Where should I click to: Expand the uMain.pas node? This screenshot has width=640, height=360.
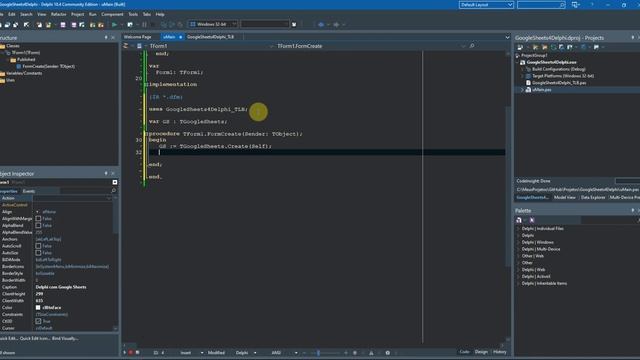click(x=522, y=90)
